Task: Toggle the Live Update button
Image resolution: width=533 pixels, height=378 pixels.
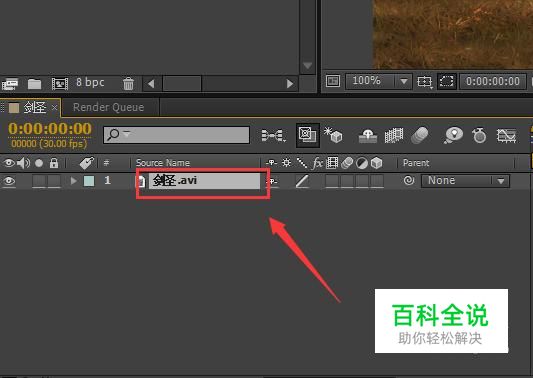Action: [x=308, y=135]
